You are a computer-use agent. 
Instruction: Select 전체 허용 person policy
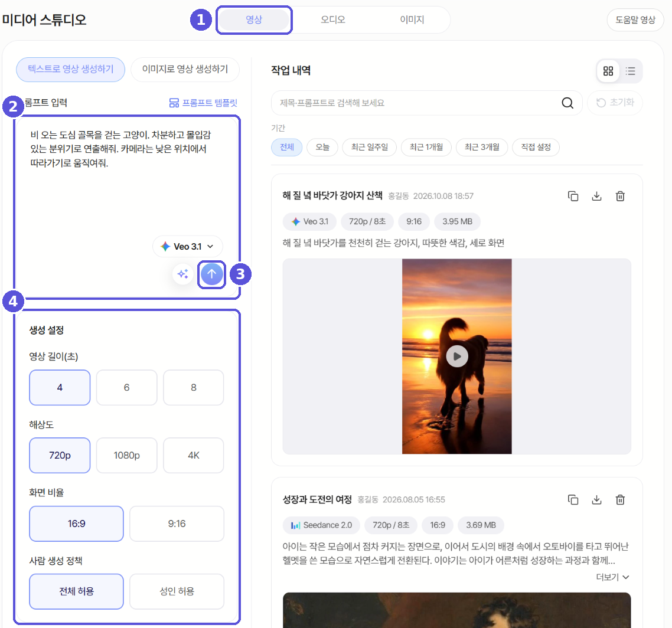(x=76, y=591)
